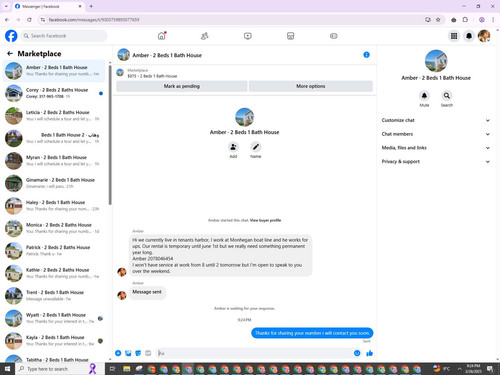This screenshot has width=500, height=375.
Task: Open the Marketplace storefront icon
Action: 291,36
